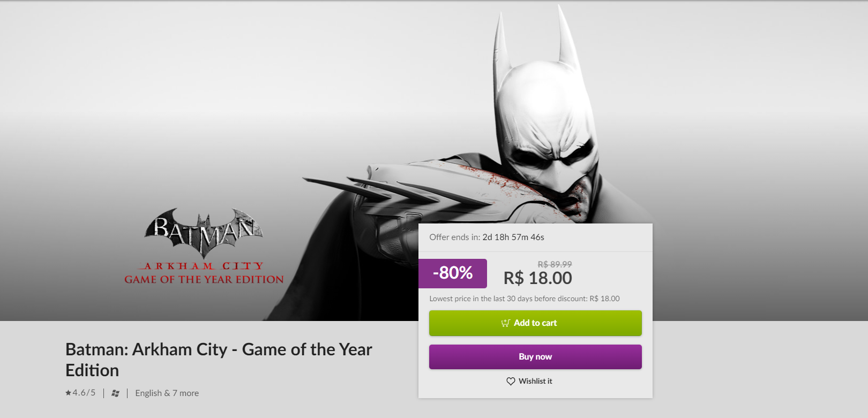Click the Batman bat-shaped logo

(204, 232)
